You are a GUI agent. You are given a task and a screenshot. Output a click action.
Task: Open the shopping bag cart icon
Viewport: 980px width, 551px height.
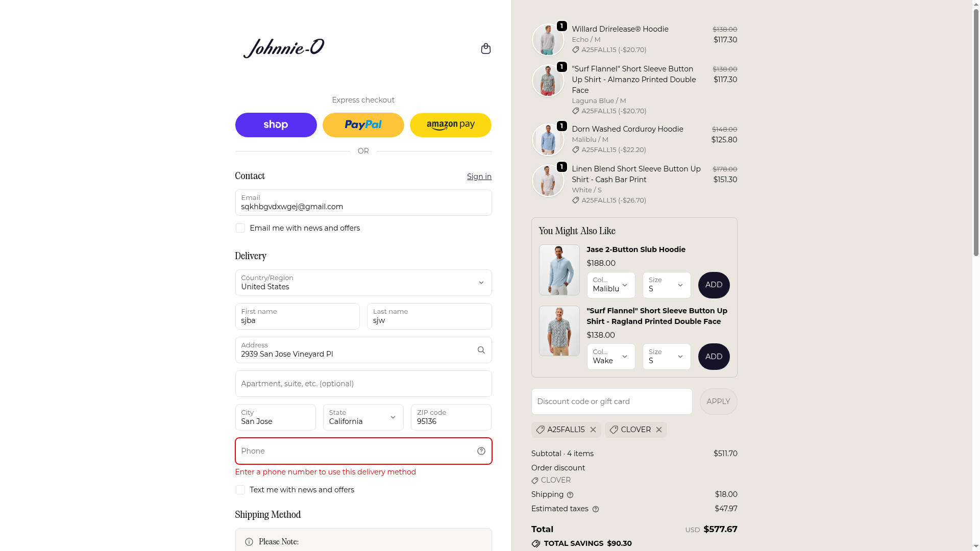click(485, 48)
